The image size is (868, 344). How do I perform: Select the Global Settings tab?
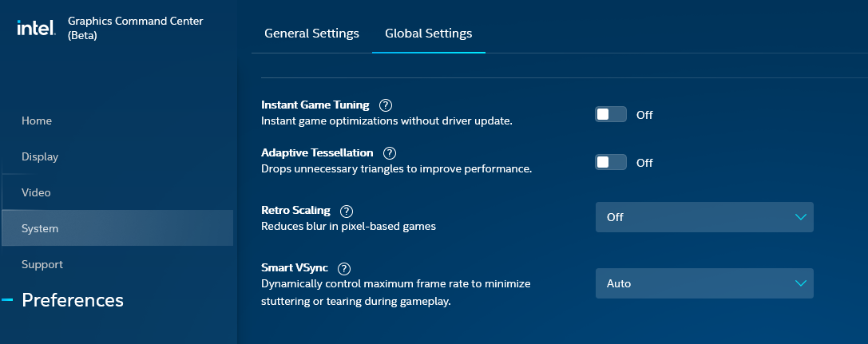428,34
